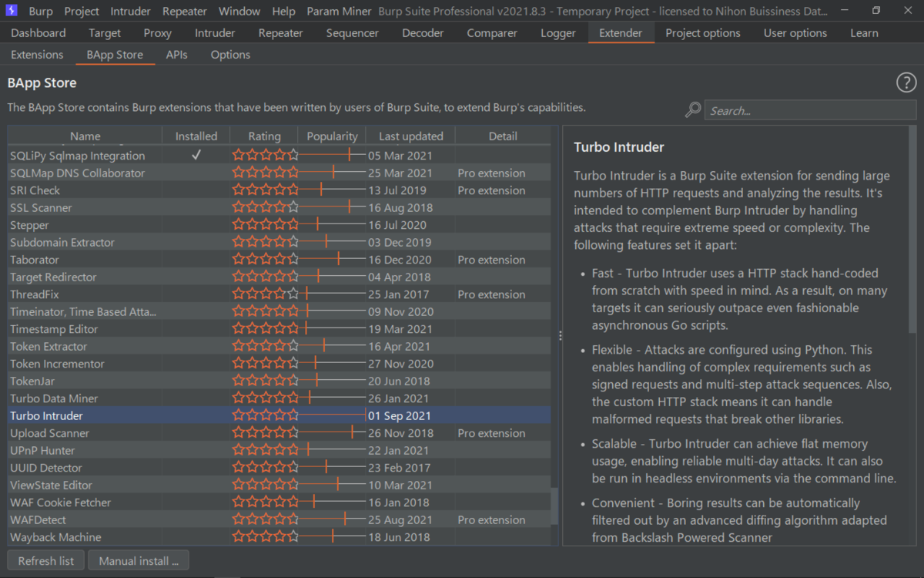The width and height of the screenshot is (924, 578).
Task: Click the panel splitter handle dots
Action: pos(561,336)
